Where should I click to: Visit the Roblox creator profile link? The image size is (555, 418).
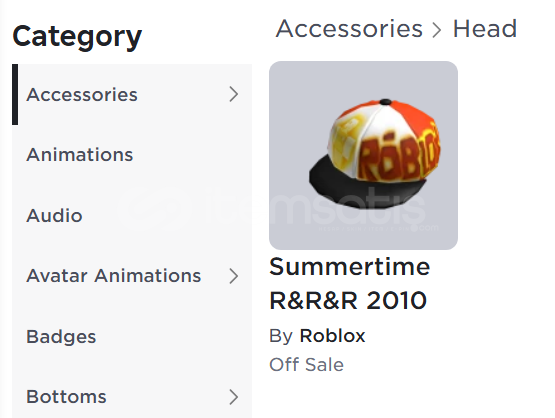pos(332,336)
